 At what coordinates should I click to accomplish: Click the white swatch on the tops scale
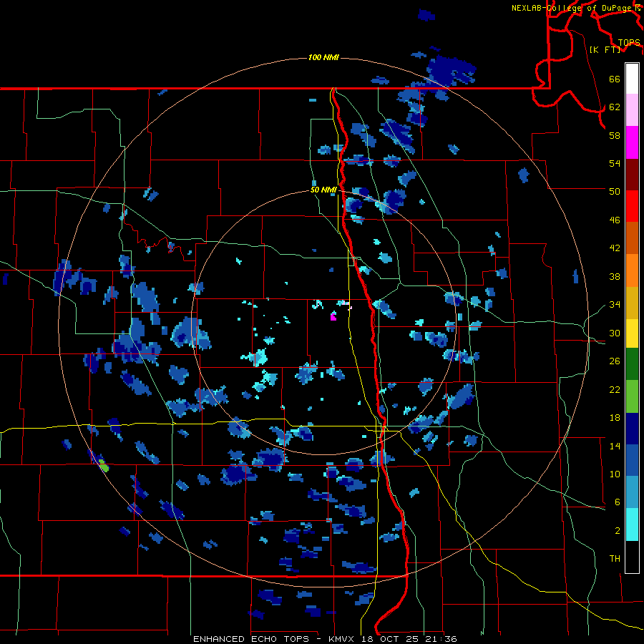pos(632,79)
